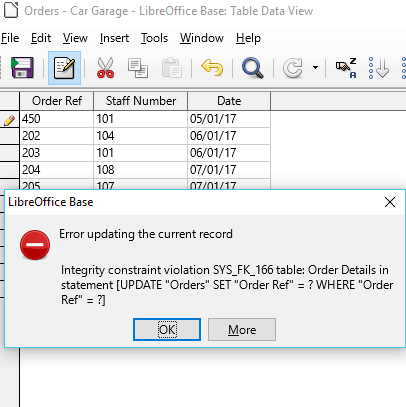This screenshot has height=407, width=406.
Task: Select the row header for order 202
Action: 10,136
